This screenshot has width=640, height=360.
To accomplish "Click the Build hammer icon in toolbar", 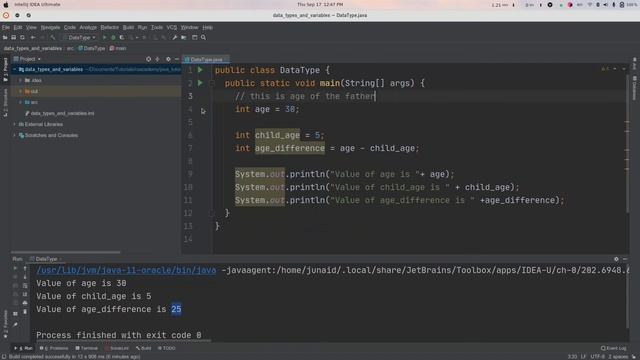I will pos(53,38).
